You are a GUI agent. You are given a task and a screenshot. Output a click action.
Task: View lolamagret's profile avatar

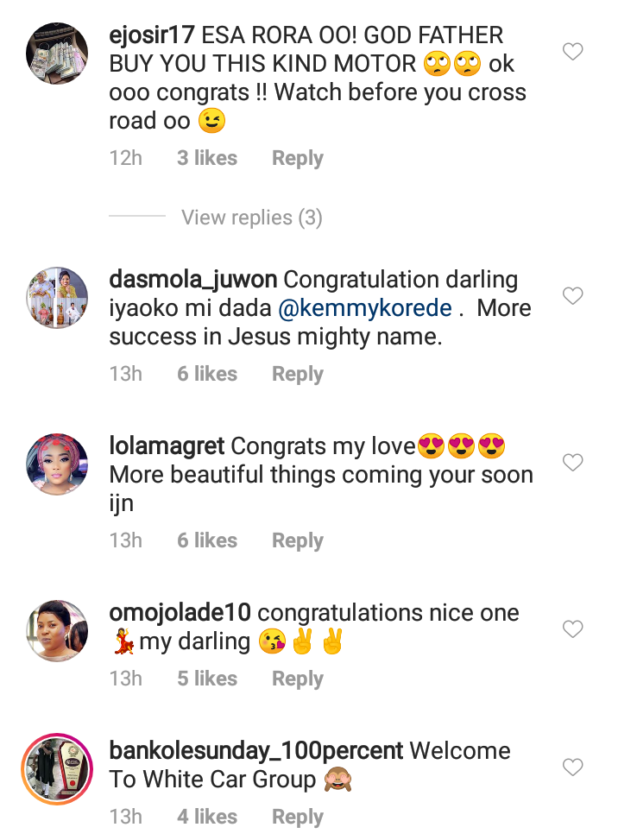pyautogui.click(x=57, y=464)
